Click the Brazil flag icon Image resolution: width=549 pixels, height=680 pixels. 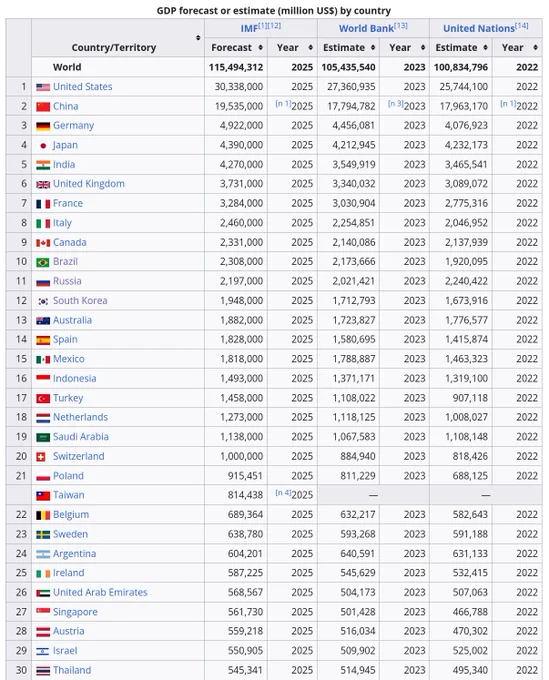pos(43,262)
